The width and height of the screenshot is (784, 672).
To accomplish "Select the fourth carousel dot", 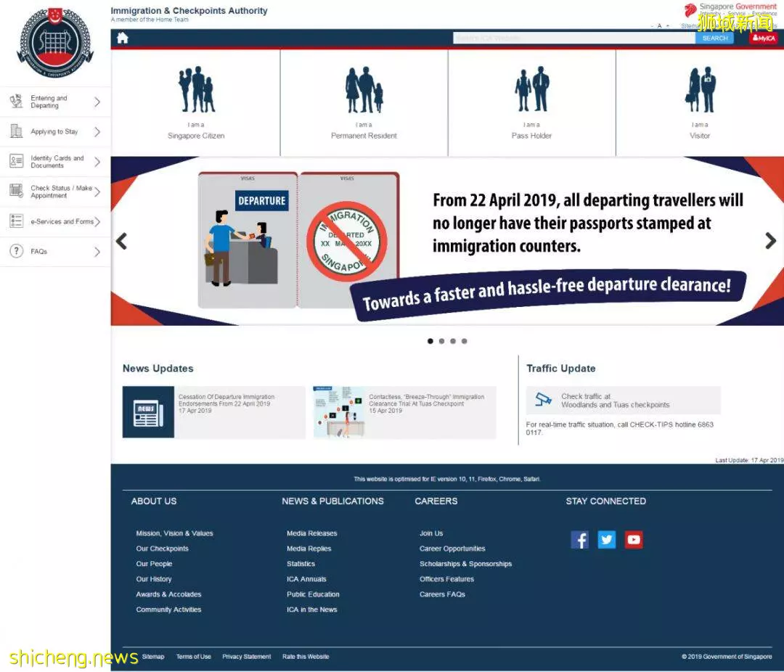I will (465, 341).
